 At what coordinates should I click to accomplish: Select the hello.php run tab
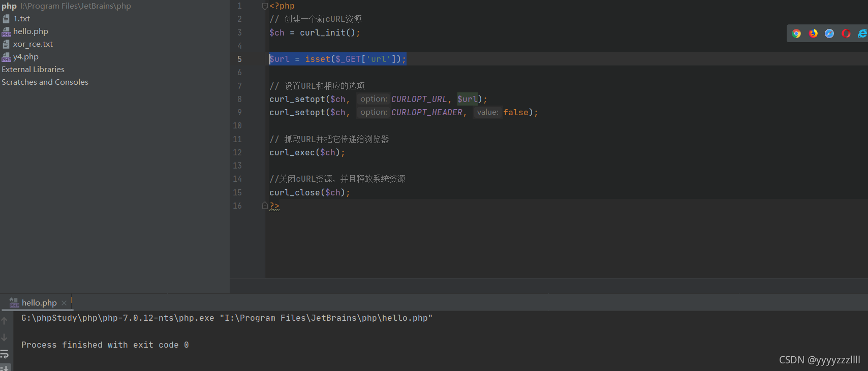39,303
